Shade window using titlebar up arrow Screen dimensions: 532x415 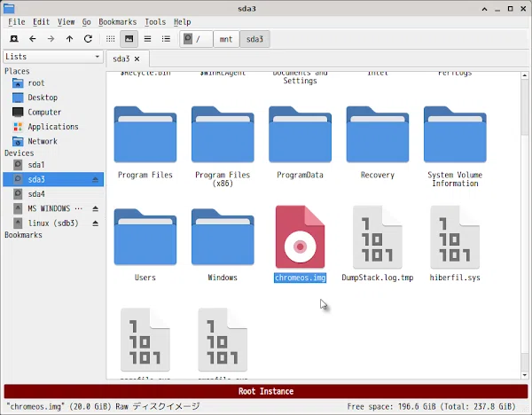click(x=484, y=9)
